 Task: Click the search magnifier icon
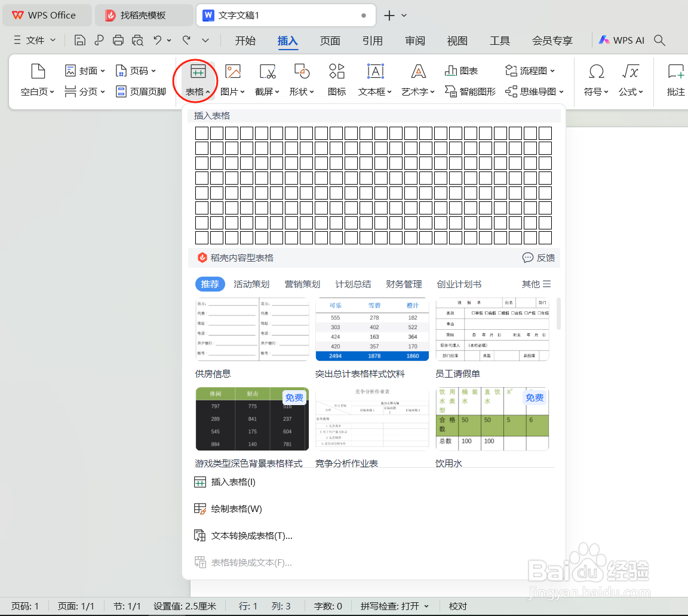click(659, 41)
